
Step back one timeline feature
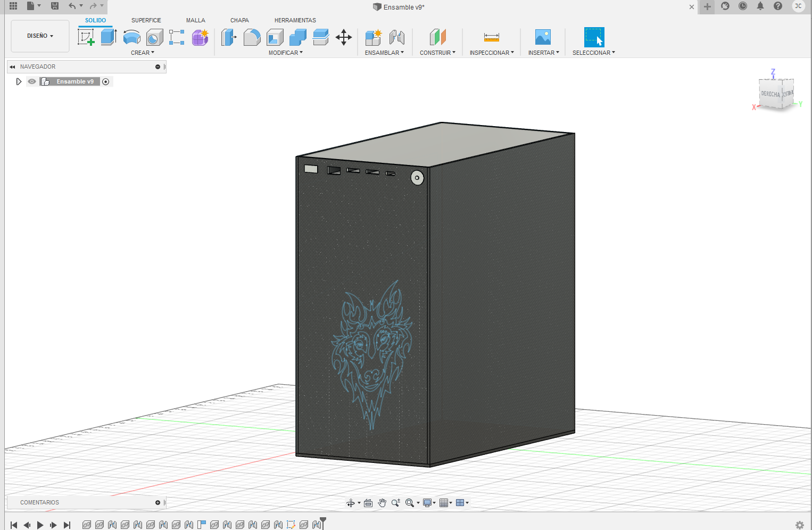click(x=27, y=525)
